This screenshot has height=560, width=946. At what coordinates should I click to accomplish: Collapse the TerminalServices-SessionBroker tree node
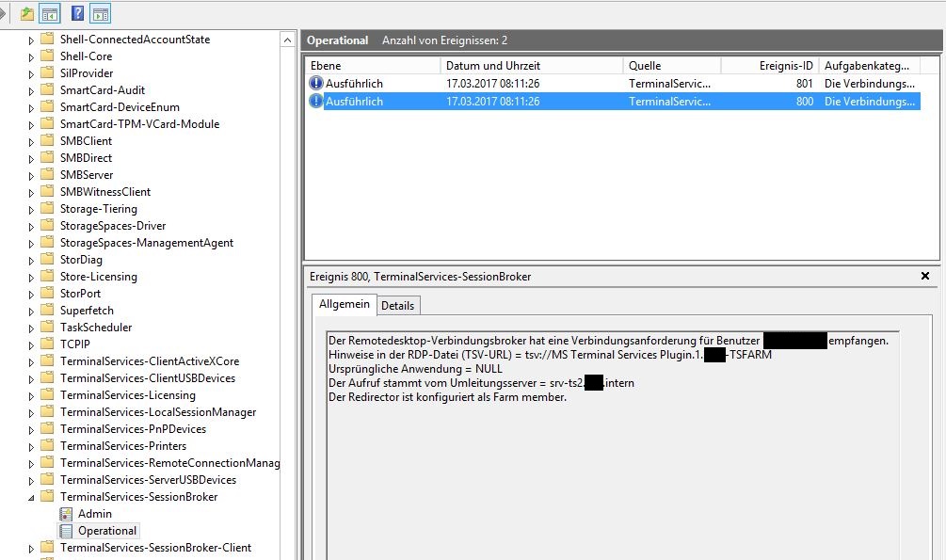click(30, 497)
